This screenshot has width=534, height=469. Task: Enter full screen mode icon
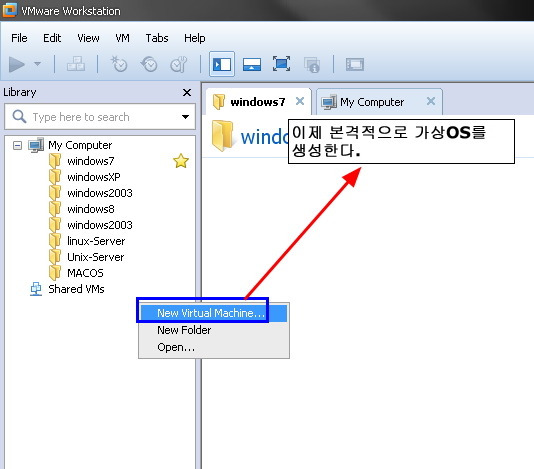(282, 64)
